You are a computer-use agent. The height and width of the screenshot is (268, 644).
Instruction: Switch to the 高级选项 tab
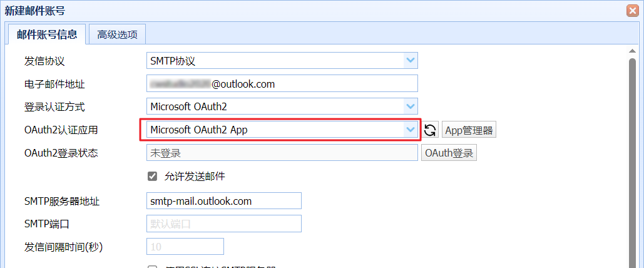point(117,34)
